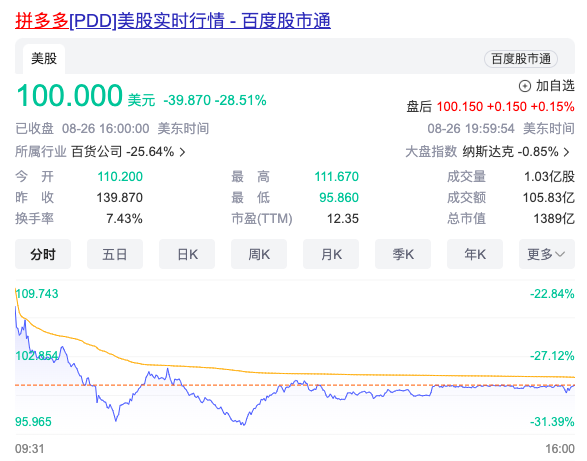Add stock via 加自选 label

point(555,86)
